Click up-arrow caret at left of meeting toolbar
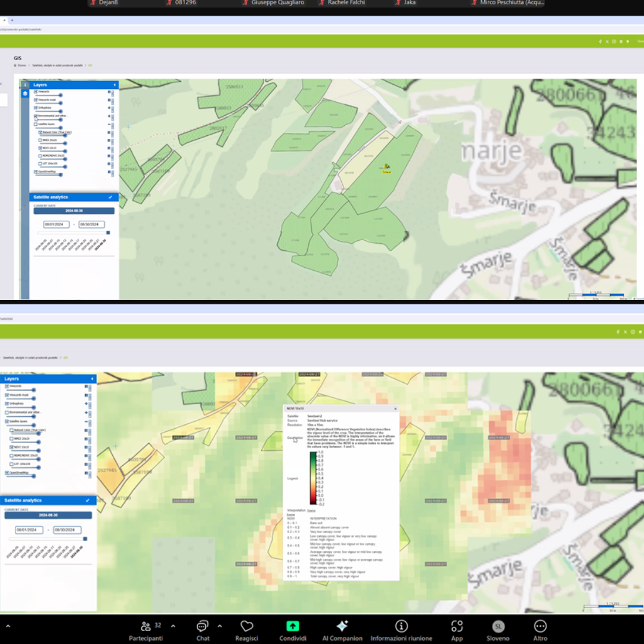The width and height of the screenshot is (644, 644). (x=8, y=626)
